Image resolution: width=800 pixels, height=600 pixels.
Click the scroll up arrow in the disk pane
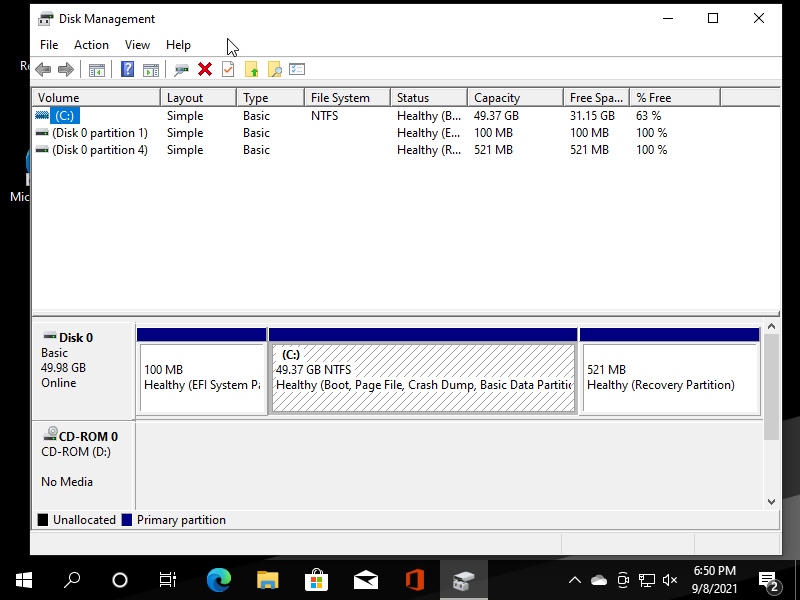(x=771, y=327)
